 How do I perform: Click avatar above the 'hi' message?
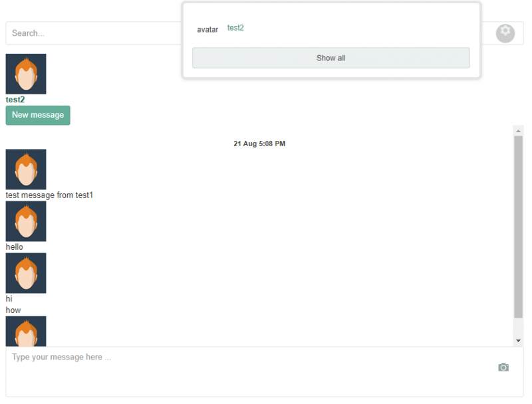tap(26, 273)
